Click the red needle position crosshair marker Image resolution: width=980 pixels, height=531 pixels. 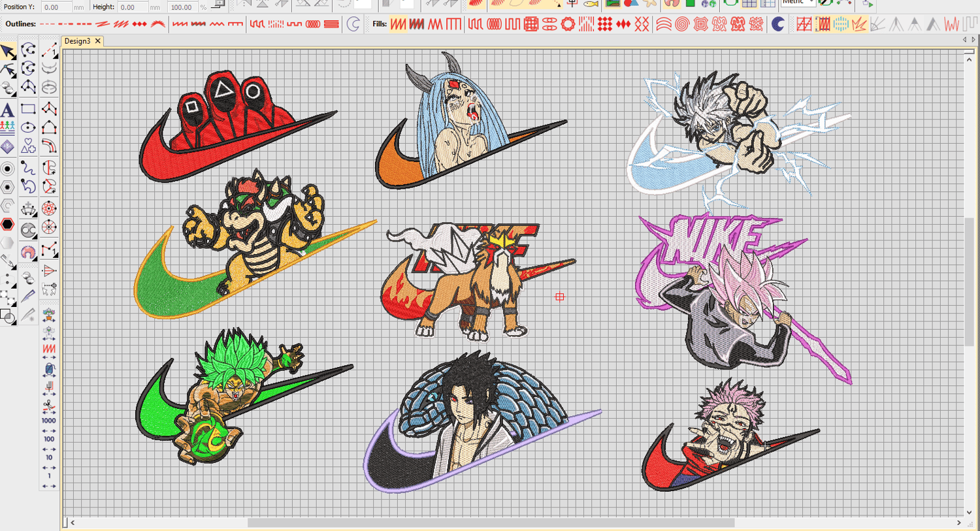[560, 297]
